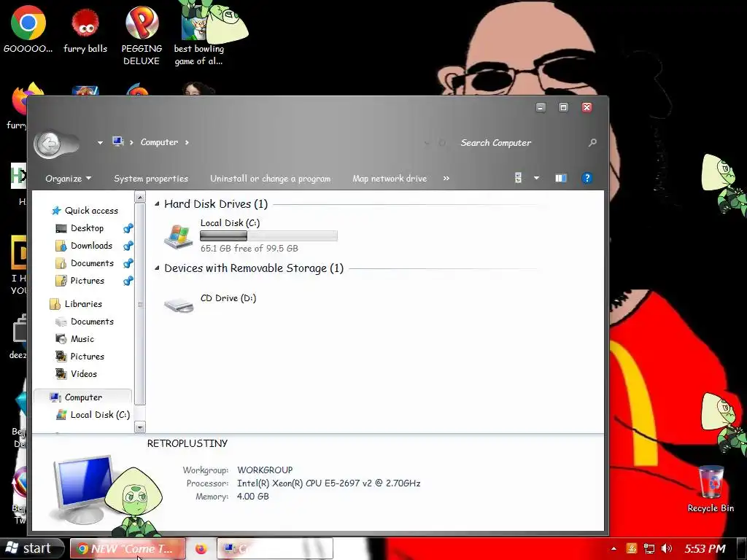This screenshot has height=560, width=747.
Task: Click the network tray icon
Action: pyautogui.click(x=649, y=548)
